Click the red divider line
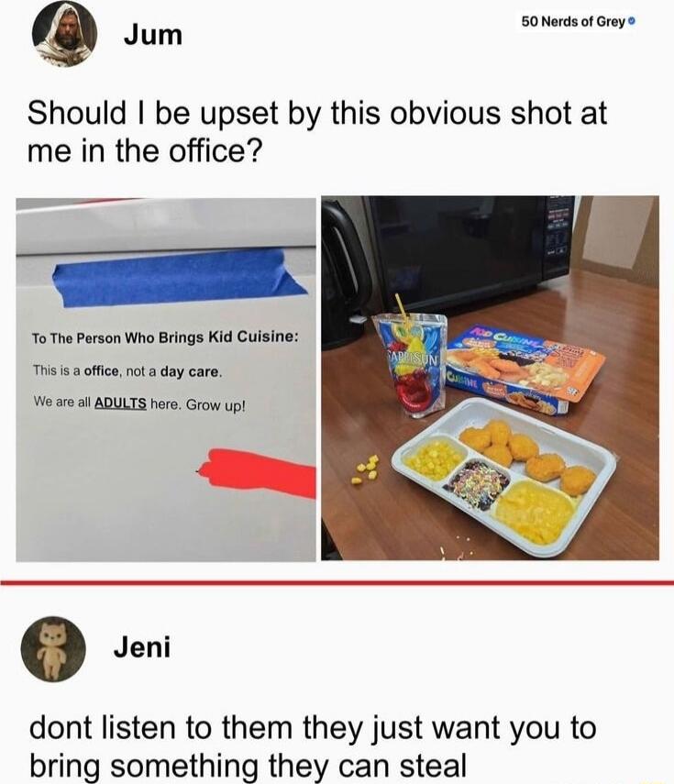 click(x=337, y=582)
